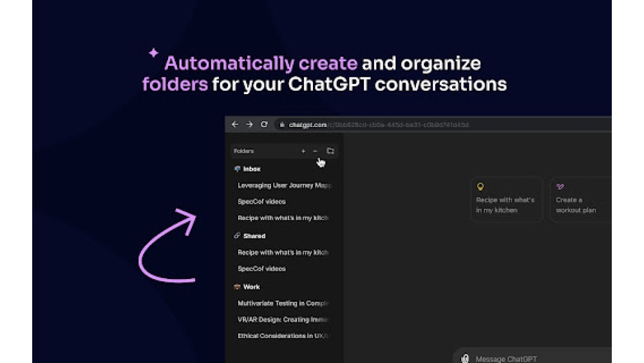Open Recipe with what's in my kitchen under Shared
Image resolution: width=644 pixels, height=363 pixels.
283,252
